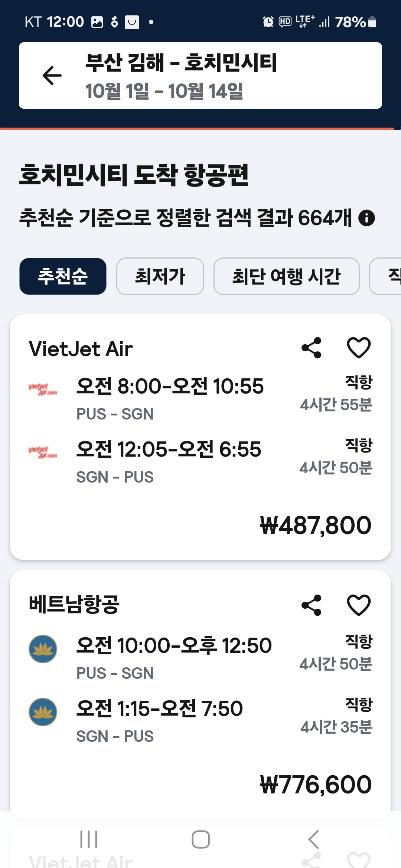The height and width of the screenshot is (868, 401).
Task: Tap the VietJet logo on 8:00 outbound flight
Action: pyautogui.click(x=43, y=389)
